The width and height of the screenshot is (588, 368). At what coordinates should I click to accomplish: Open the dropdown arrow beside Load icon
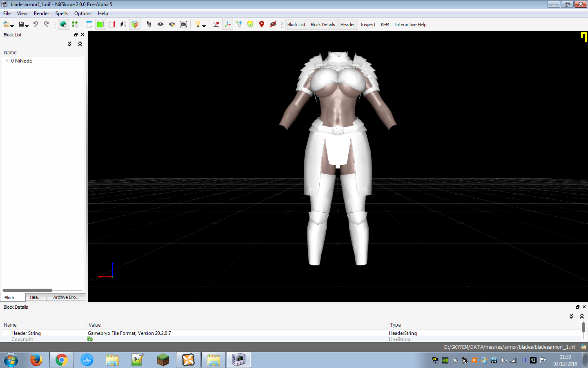pyautogui.click(x=12, y=26)
